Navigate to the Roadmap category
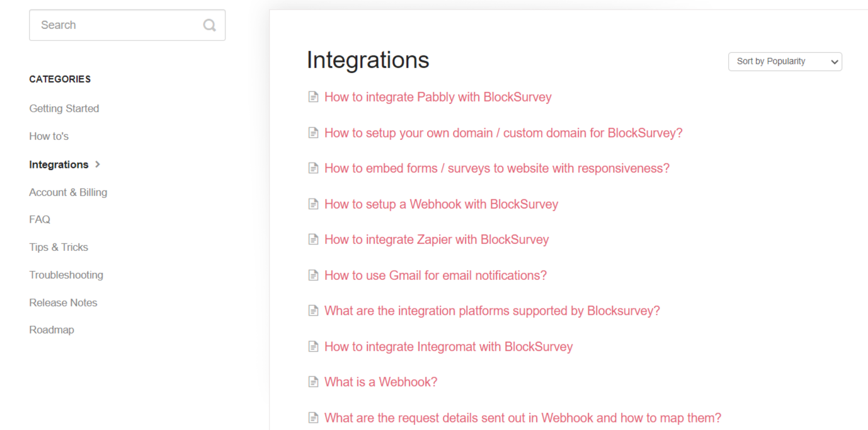Image resolution: width=868 pixels, height=430 pixels. [x=52, y=330]
